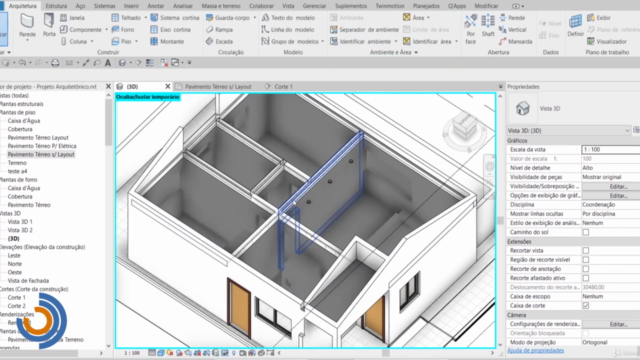Viewport: 640px width, 360px height.
Task: Select the Escada stair tool
Action: tap(219, 42)
